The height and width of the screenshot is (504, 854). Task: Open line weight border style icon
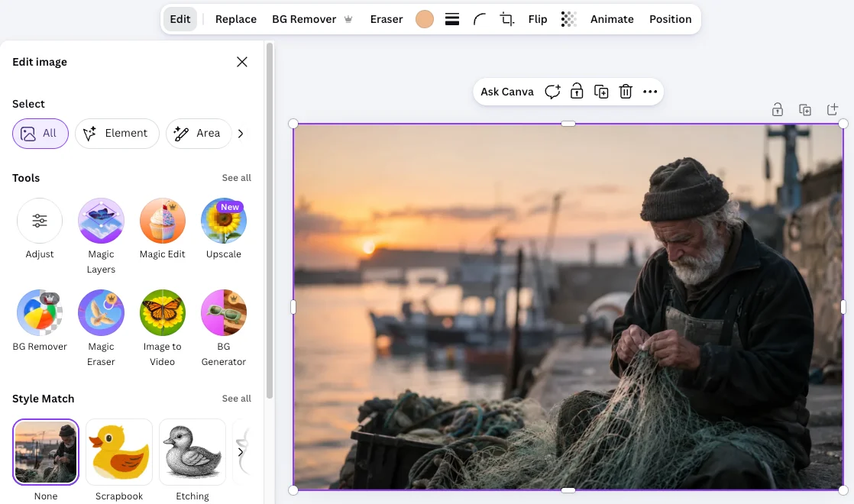[x=452, y=19]
